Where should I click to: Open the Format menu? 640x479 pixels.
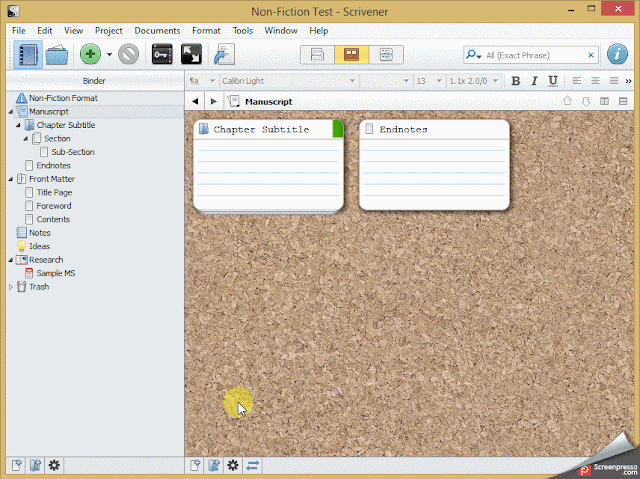(206, 31)
